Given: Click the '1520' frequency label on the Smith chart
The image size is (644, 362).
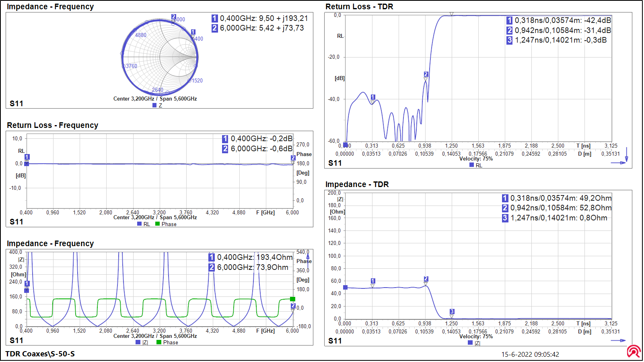Looking at the screenshot, I should click(197, 80).
